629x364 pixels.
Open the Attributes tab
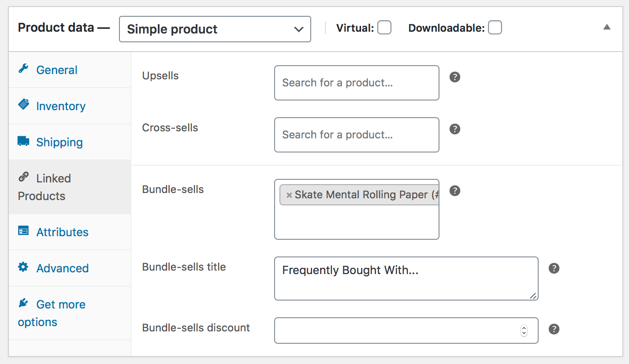point(62,232)
